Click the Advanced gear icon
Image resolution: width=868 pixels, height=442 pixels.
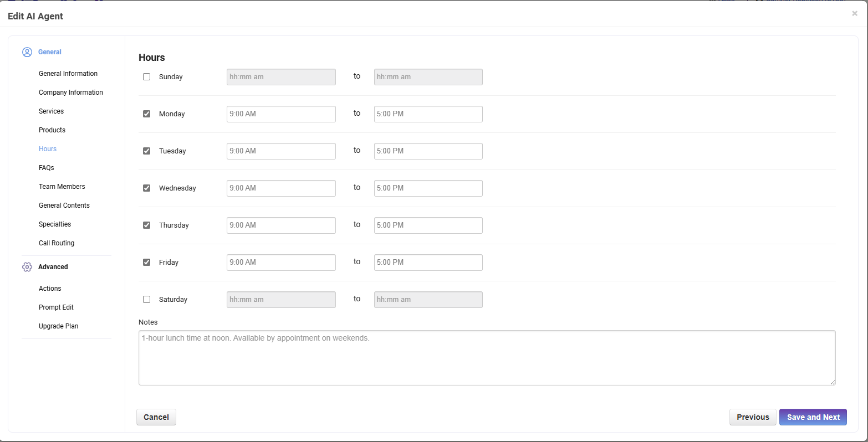[x=27, y=267]
